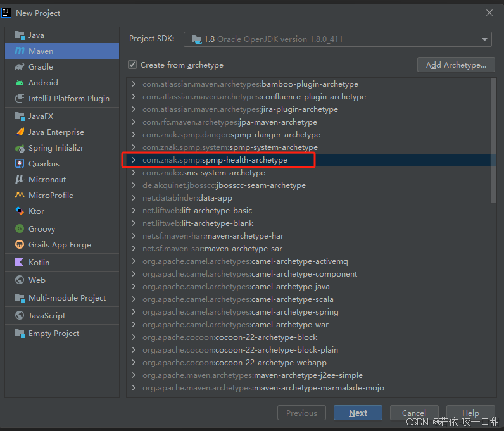Viewport: 504px width, 431px height.
Task: Switch to the Java project category
Action: (36, 35)
